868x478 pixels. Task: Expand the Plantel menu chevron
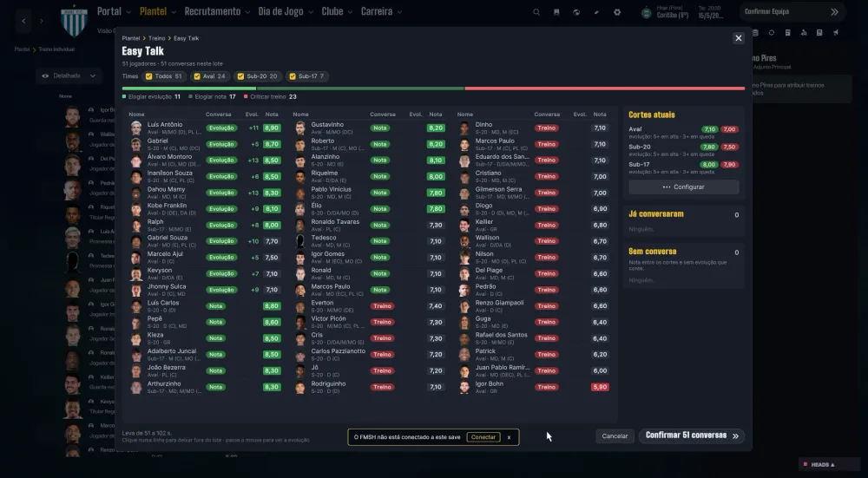pos(174,12)
